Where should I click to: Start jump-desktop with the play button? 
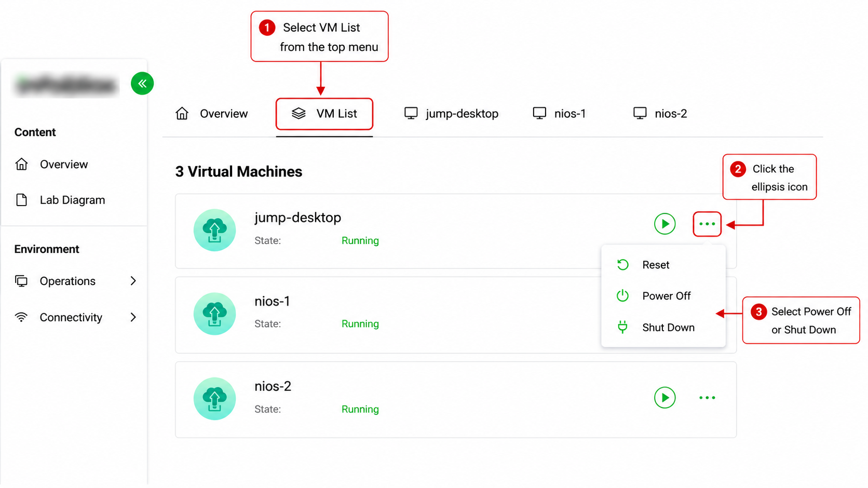click(664, 224)
